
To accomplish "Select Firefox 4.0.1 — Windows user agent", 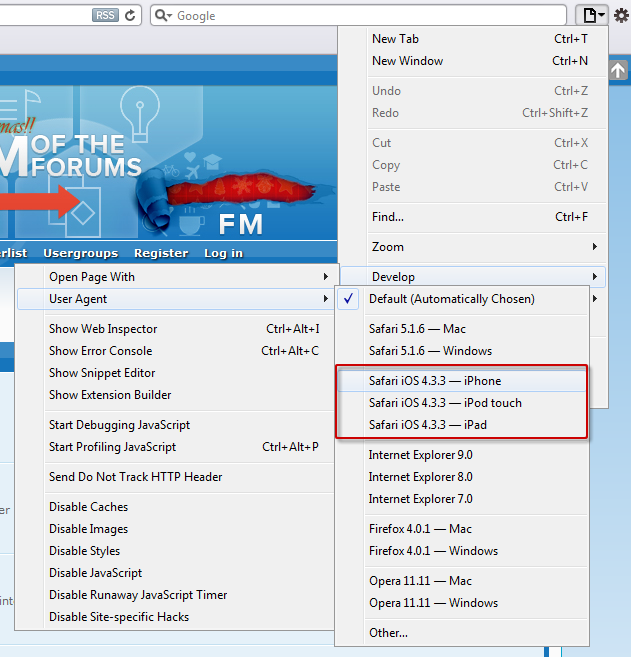I will click(x=462, y=551).
